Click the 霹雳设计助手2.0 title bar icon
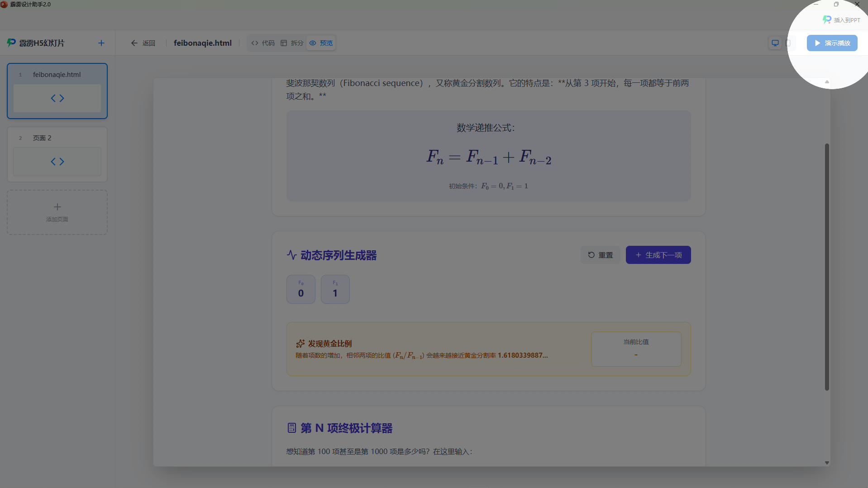The width and height of the screenshot is (868, 488). pos(4,4)
